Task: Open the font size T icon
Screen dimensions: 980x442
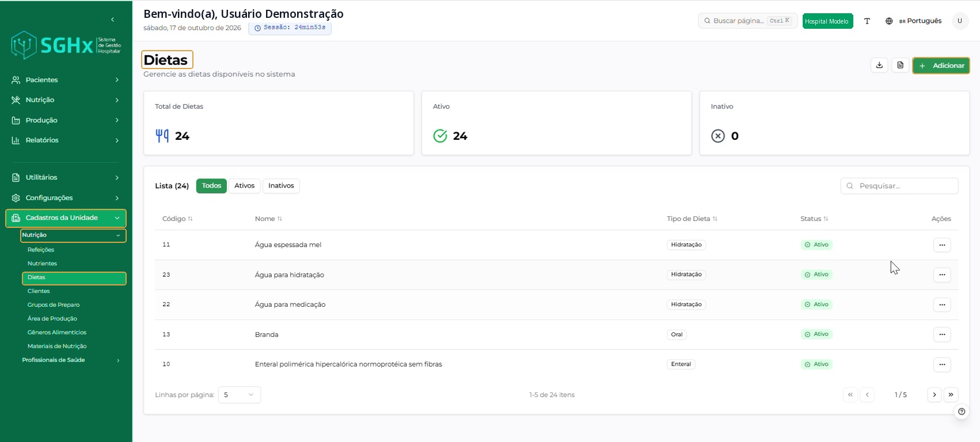Action: (867, 21)
